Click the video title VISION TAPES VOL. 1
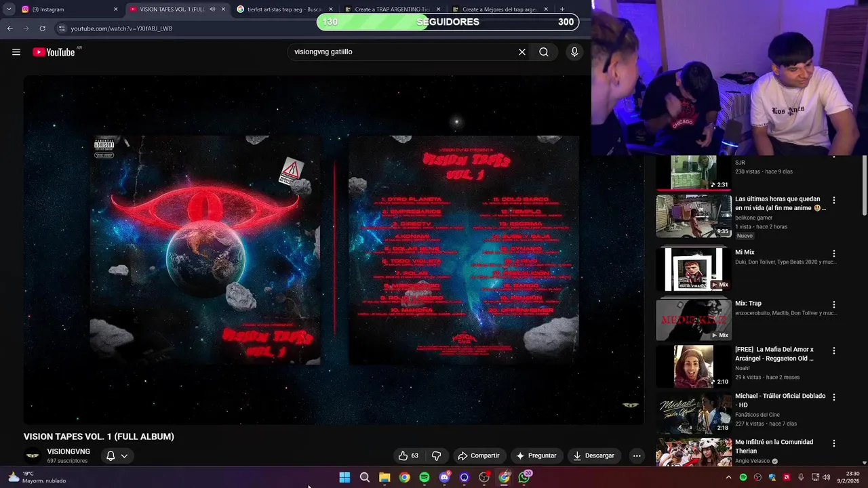Screen dimensions: 868x488 click(x=99, y=436)
